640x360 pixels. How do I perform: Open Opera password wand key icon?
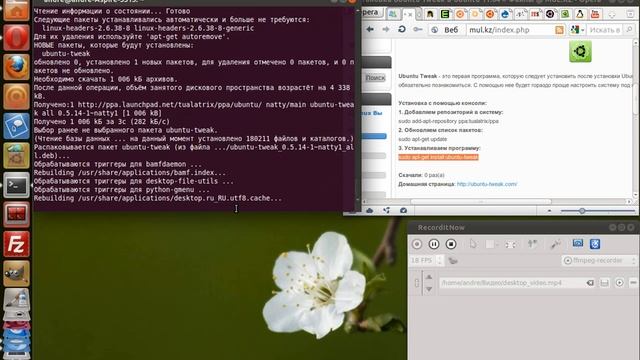coord(418,29)
